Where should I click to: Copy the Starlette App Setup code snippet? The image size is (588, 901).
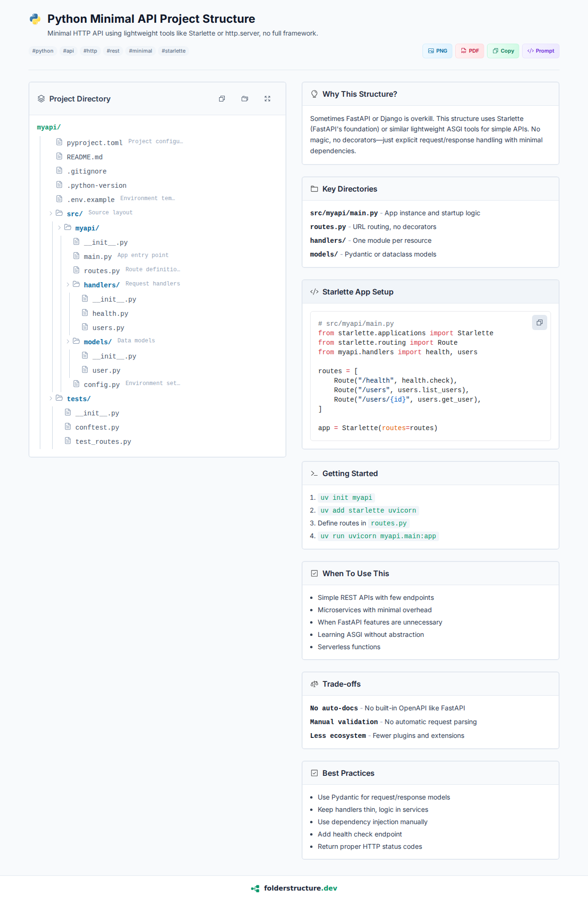click(x=539, y=323)
